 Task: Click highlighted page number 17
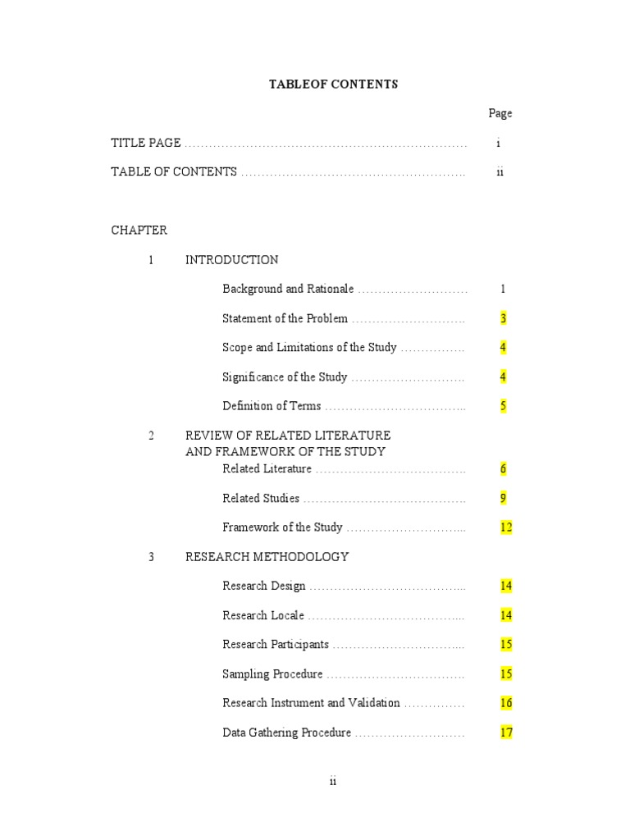click(x=506, y=733)
